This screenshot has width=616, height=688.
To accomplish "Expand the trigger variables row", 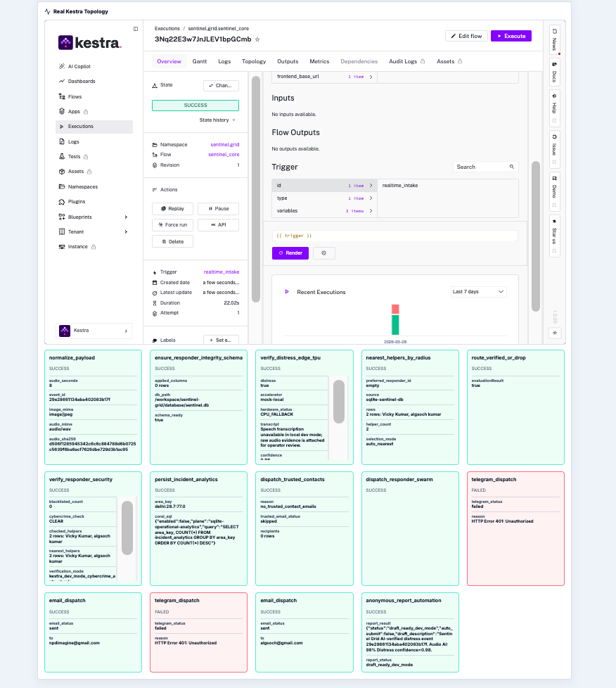I will click(x=325, y=211).
